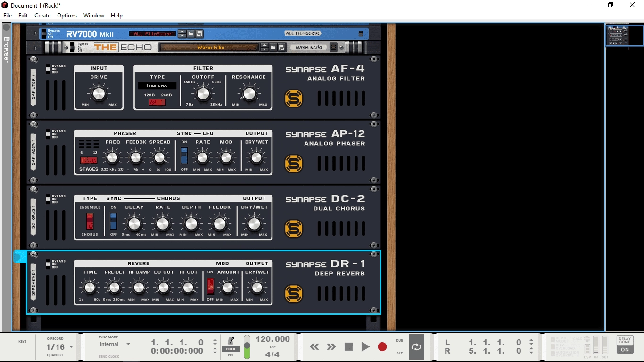Click the rewind transport button
The image size is (644, 362).
click(314, 347)
